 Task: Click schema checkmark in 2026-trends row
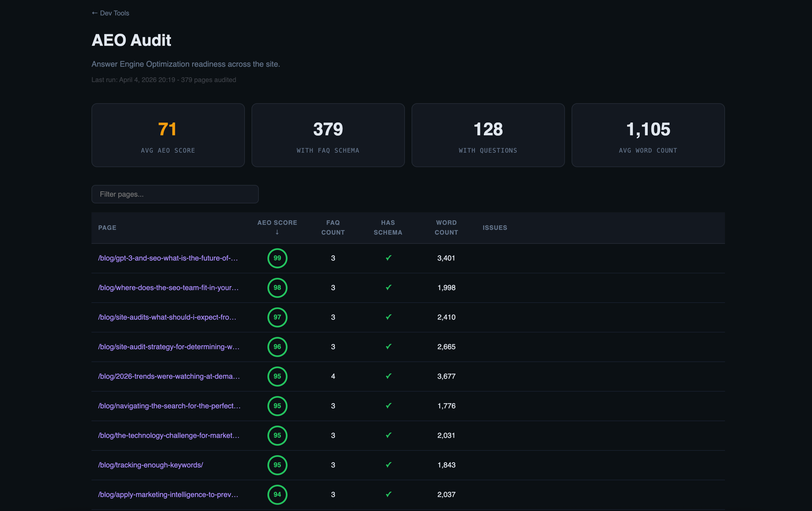389,376
